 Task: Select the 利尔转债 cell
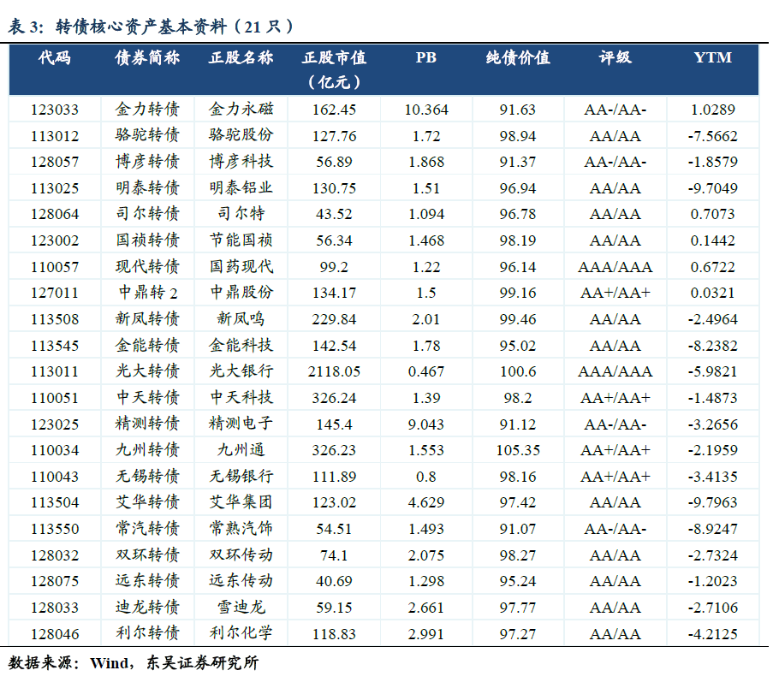(147, 633)
